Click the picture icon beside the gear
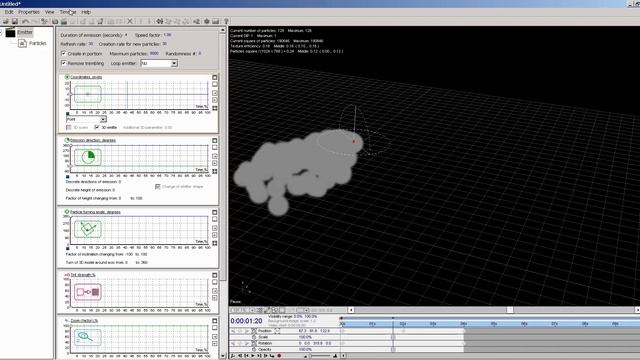This screenshot has height=360, width=640. click(216, 22)
